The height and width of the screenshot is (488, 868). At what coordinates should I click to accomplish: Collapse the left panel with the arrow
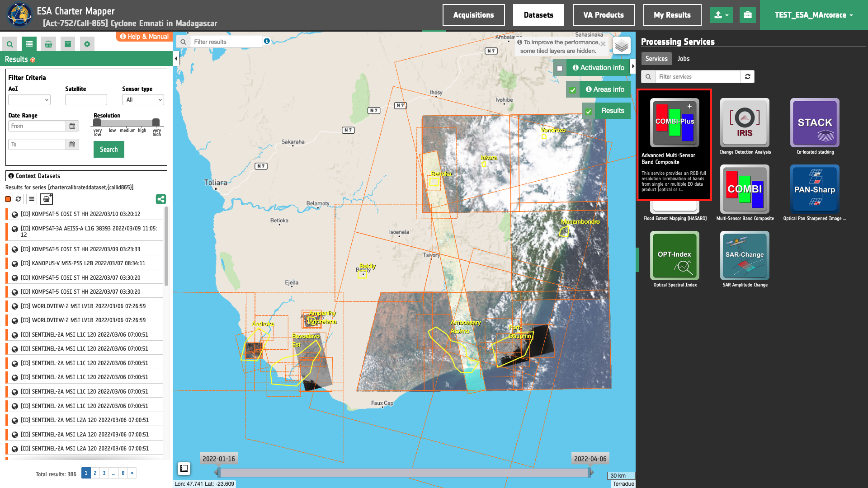click(x=176, y=59)
